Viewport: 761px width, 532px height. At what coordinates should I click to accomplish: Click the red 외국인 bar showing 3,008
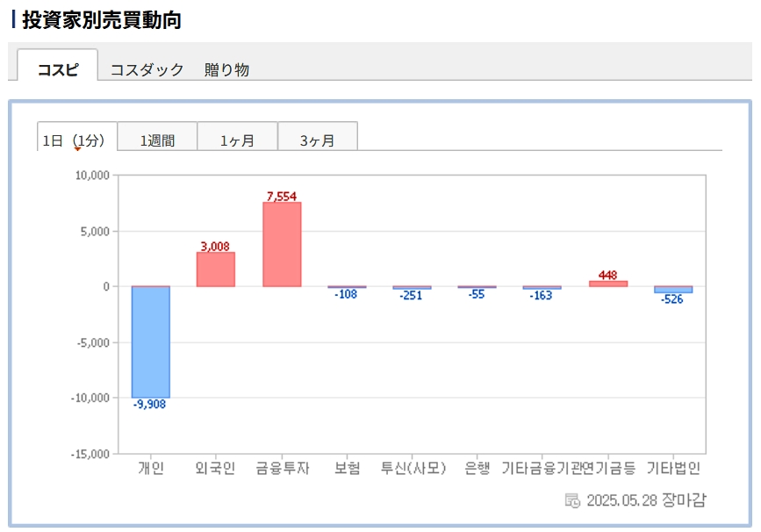pyautogui.click(x=216, y=270)
